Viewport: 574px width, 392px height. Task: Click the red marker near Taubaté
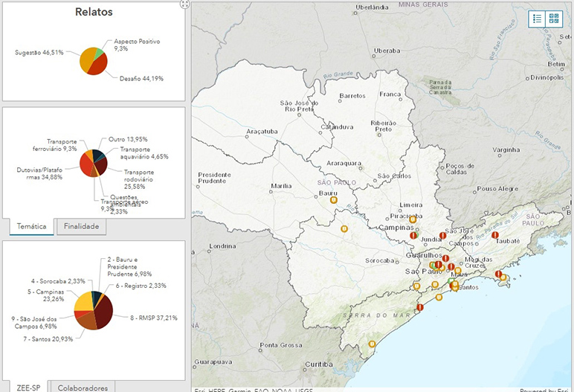(x=495, y=235)
